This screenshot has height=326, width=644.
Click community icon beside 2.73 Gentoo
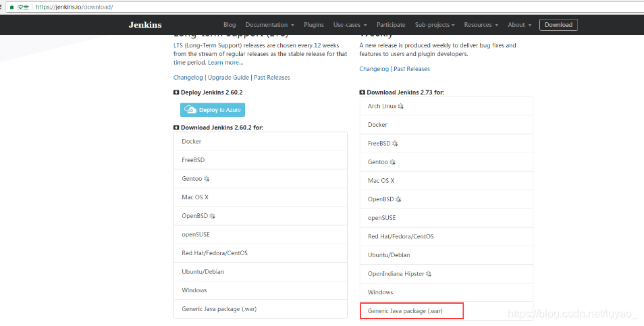393,162
